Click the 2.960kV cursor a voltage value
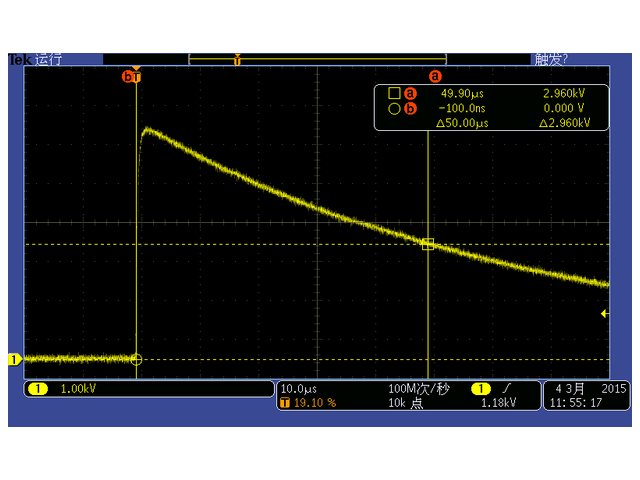The image size is (640, 480). pos(564,93)
